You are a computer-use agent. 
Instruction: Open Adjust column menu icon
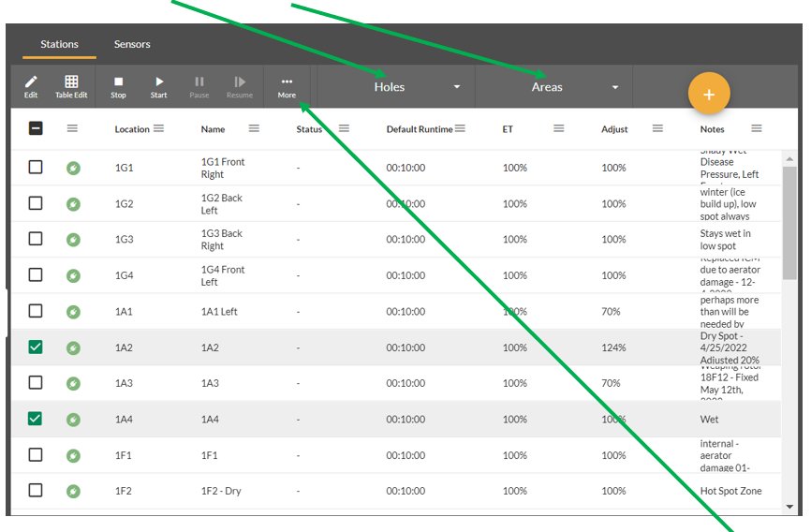[x=657, y=128]
